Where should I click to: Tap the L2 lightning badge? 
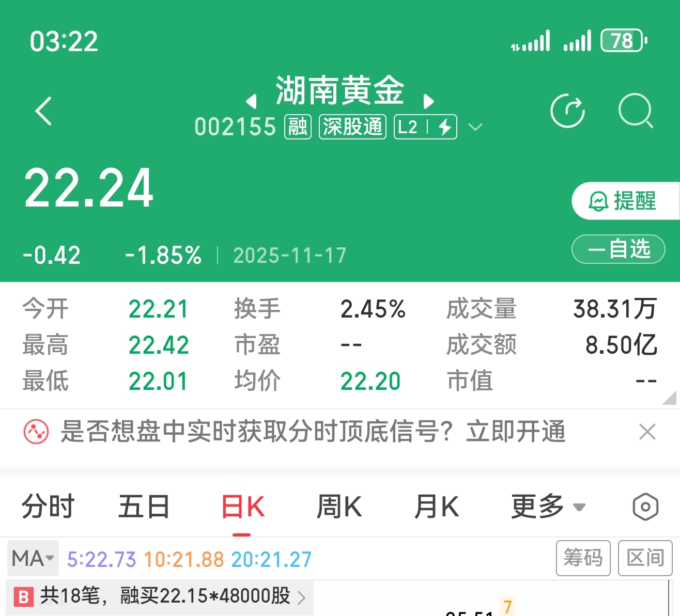[x=425, y=127]
